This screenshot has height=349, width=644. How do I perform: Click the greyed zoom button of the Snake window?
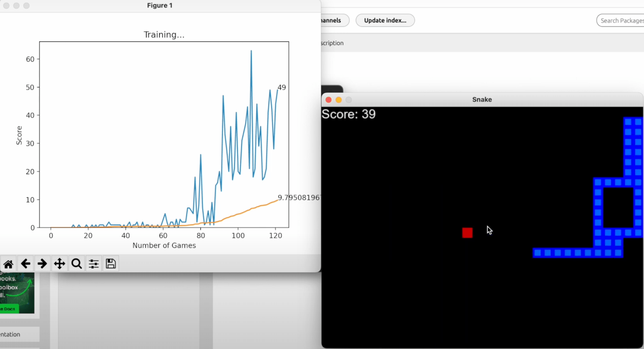click(x=349, y=100)
